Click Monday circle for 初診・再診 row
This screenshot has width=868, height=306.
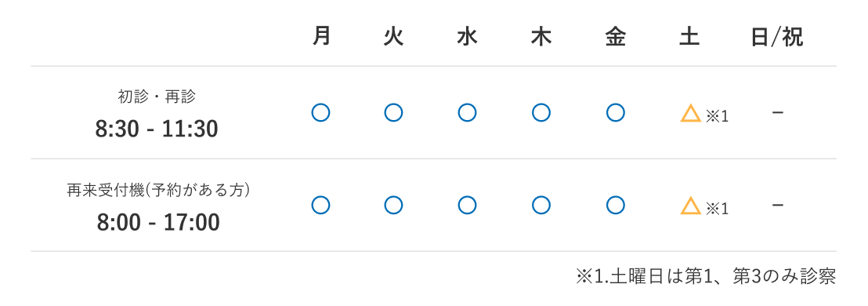click(320, 112)
